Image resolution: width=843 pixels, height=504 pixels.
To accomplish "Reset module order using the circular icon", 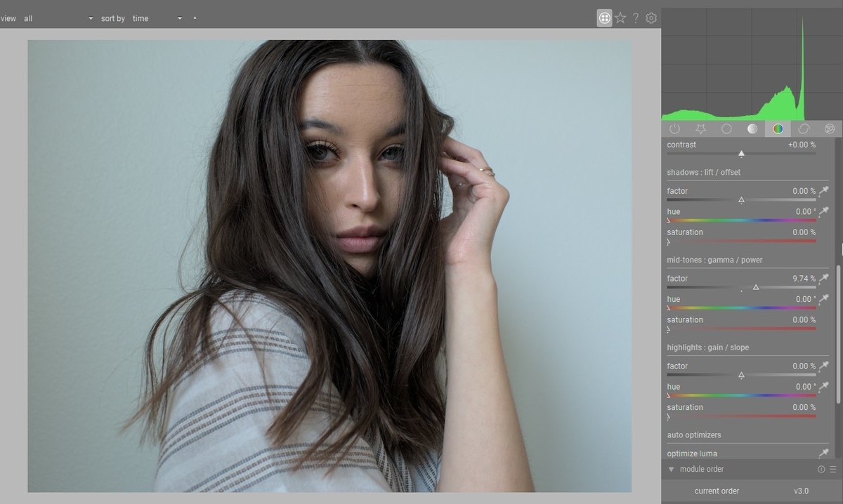I will 821,469.
